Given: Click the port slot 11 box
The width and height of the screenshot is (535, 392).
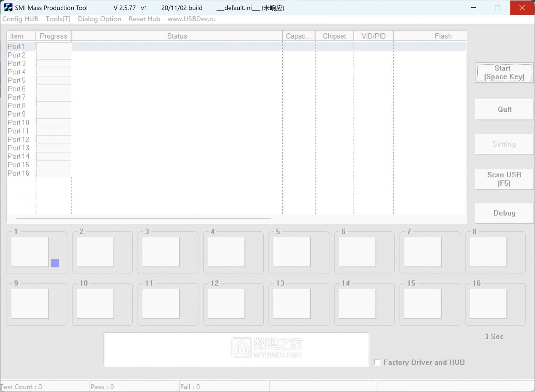Looking at the screenshot, I should 161,304.
